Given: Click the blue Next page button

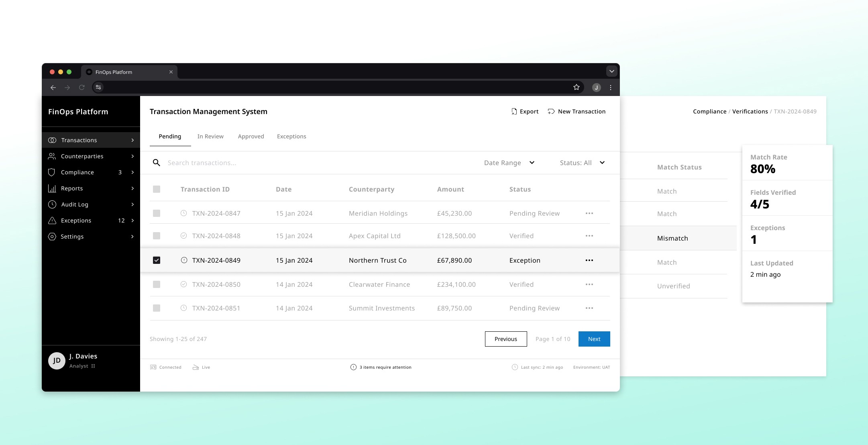Looking at the screenshot, I should 594,339.
